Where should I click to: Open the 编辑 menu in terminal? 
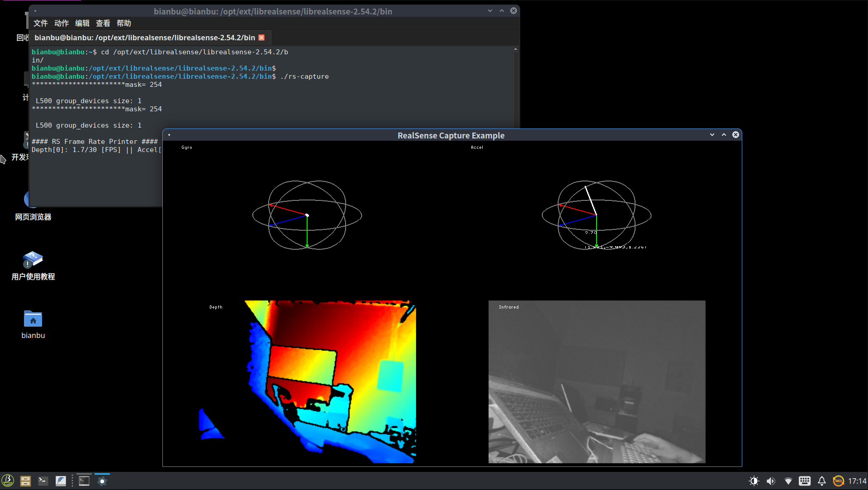coord(82,23)
